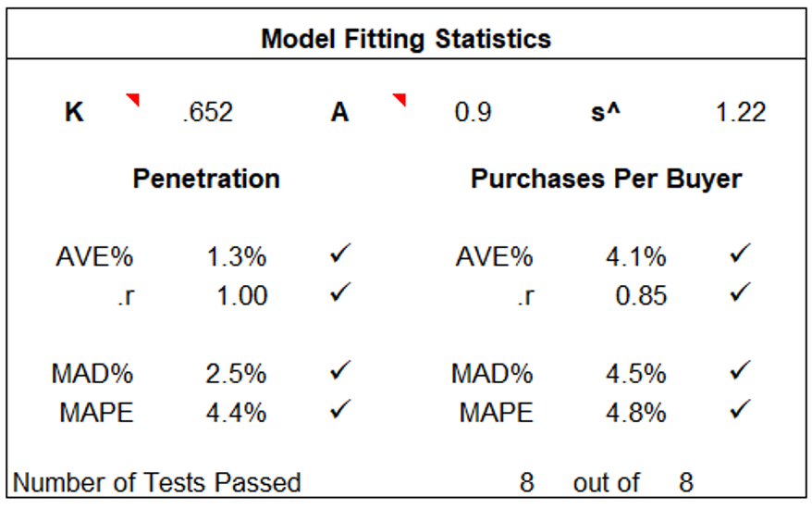Screen dimensions: 812x509
Task: Click the checkmark next to MAPE 4.8%
Action: pyautogui.click(x=738, y=410)
